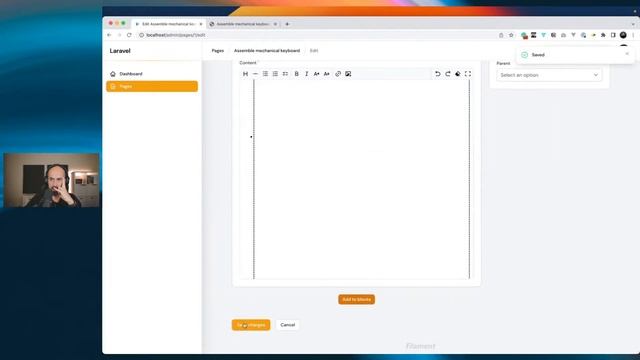Image resolution: width=640 pixels, height=360 pixels.
Task: Open the Chrome three-dot menu
Action: [633, 35]
